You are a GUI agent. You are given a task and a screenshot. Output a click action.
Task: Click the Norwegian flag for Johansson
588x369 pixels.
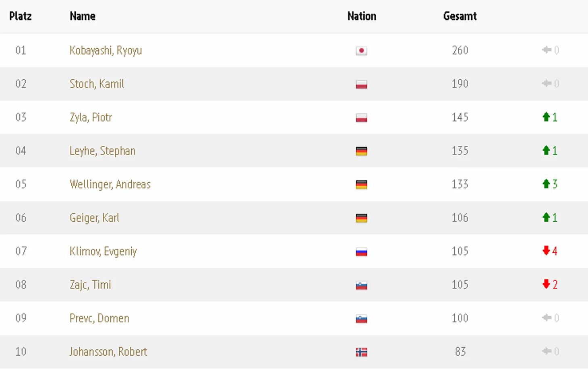click(x=361, y=353)
